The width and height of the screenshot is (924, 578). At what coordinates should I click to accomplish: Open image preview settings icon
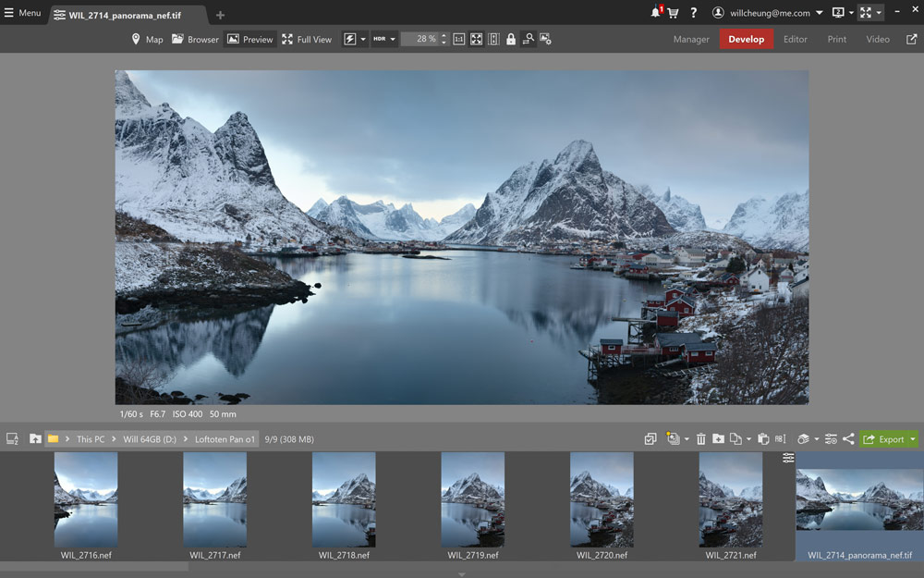click(546, 39)
